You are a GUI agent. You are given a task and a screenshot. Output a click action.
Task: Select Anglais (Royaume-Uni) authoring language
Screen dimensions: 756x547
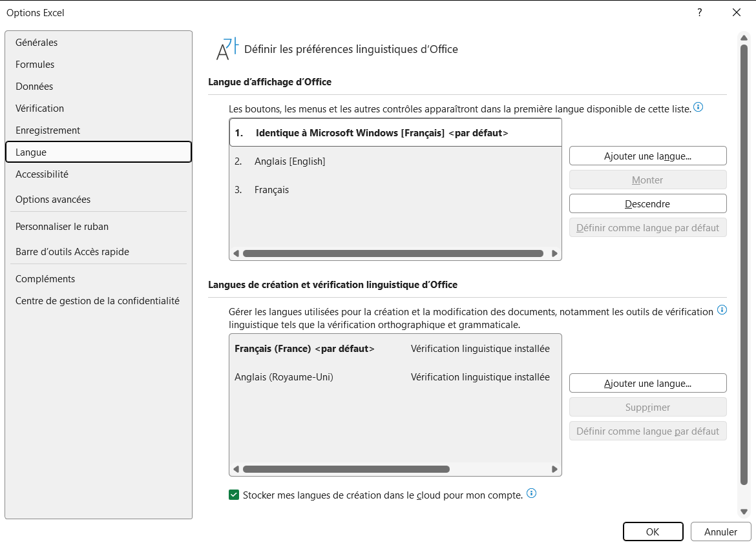pyautogui.click(x=395, y=377)
